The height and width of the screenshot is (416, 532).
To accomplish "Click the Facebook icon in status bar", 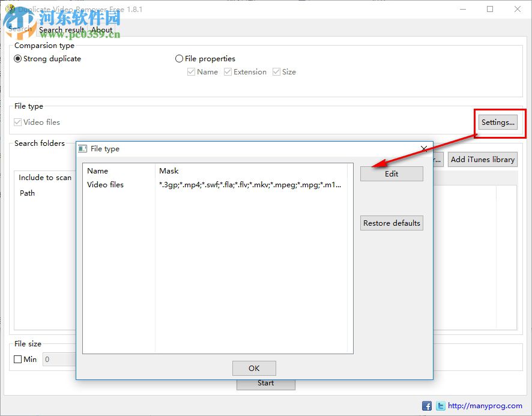I will [426, 406].
